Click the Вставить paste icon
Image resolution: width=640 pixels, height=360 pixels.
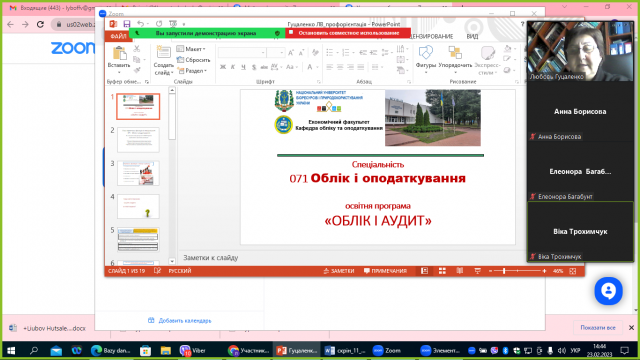pyautogui.click(x=119, y=53)
